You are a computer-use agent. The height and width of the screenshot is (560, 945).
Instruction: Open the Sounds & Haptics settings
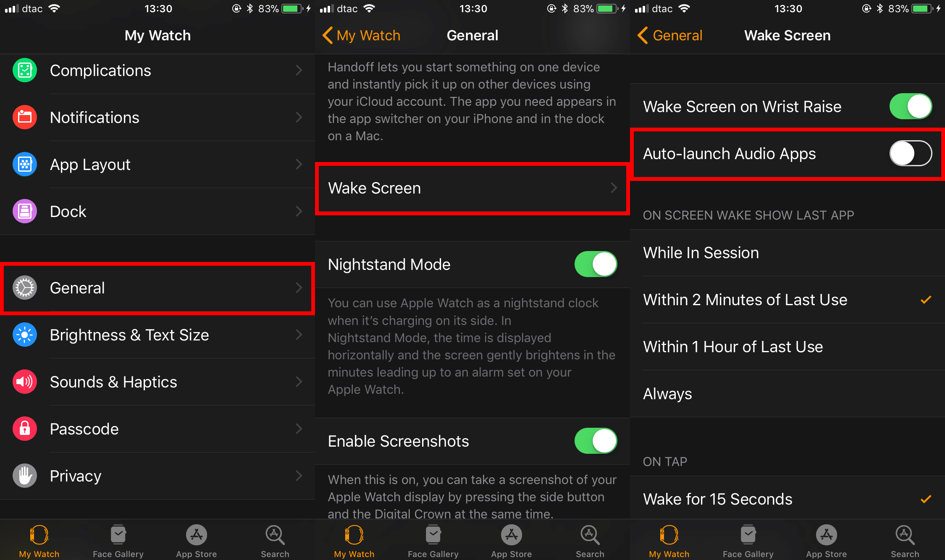157,381
